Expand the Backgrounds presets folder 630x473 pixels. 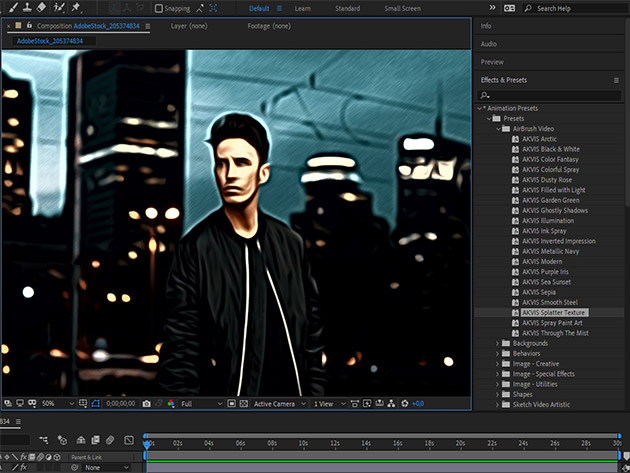tap(497, 344)
